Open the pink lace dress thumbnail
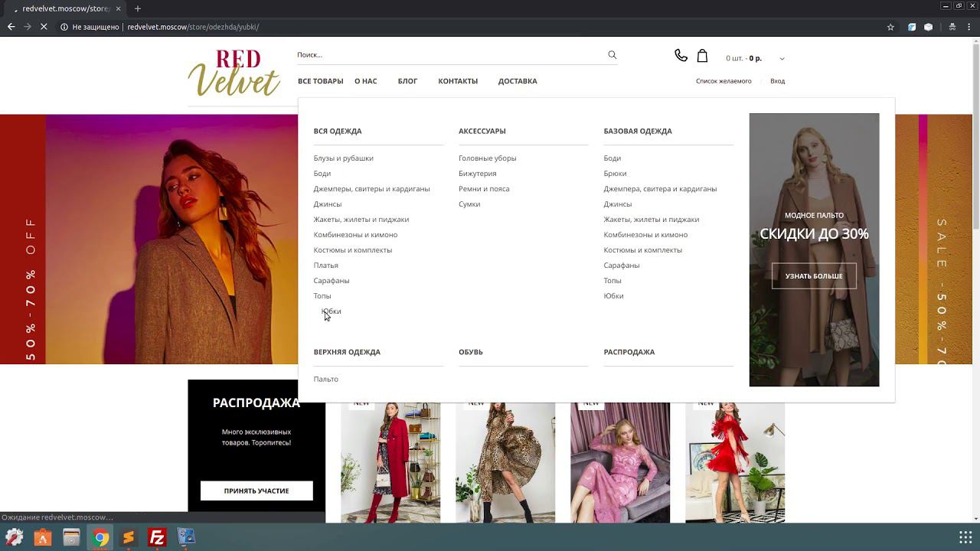This screenshot has height=551, width=980. click(620, 462)
